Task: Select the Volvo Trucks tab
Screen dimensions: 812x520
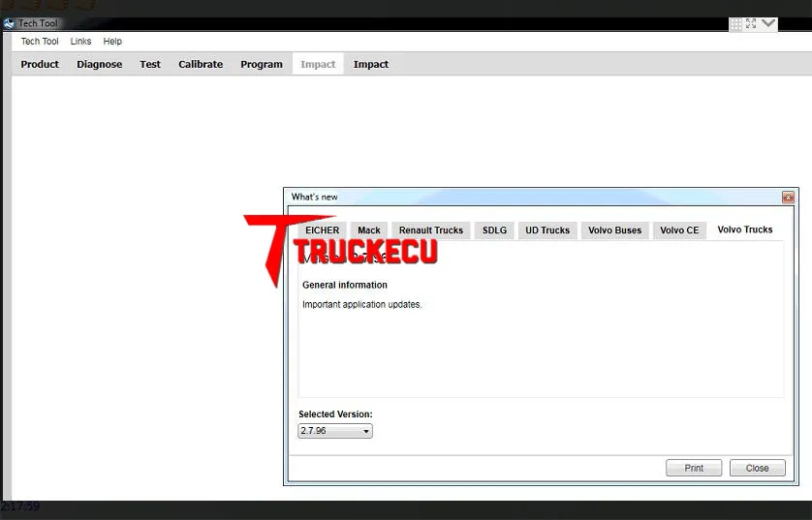Action: click(745, 229)
